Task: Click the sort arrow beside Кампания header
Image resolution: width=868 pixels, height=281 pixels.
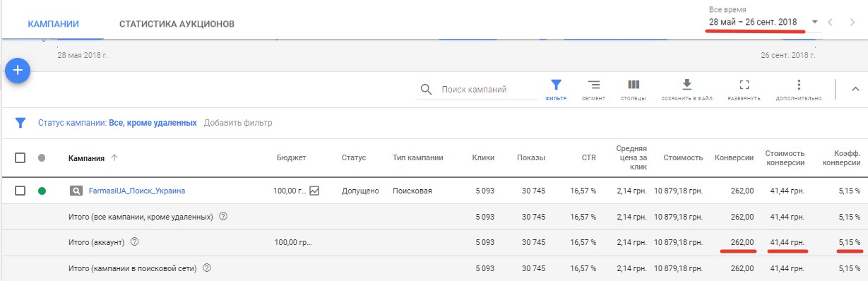Action: [x=114, y=157]
